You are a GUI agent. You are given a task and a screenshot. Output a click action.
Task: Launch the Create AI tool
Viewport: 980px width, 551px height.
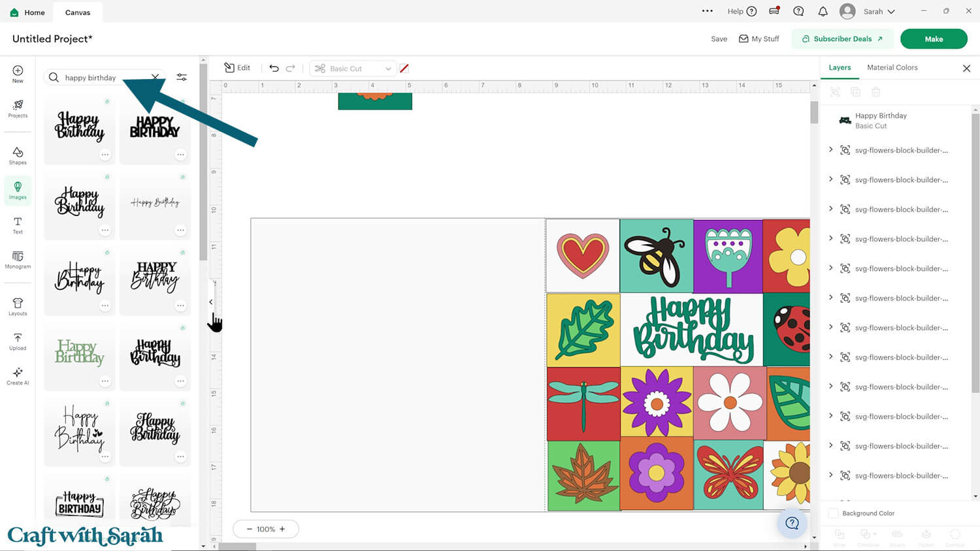click(18, 376)
